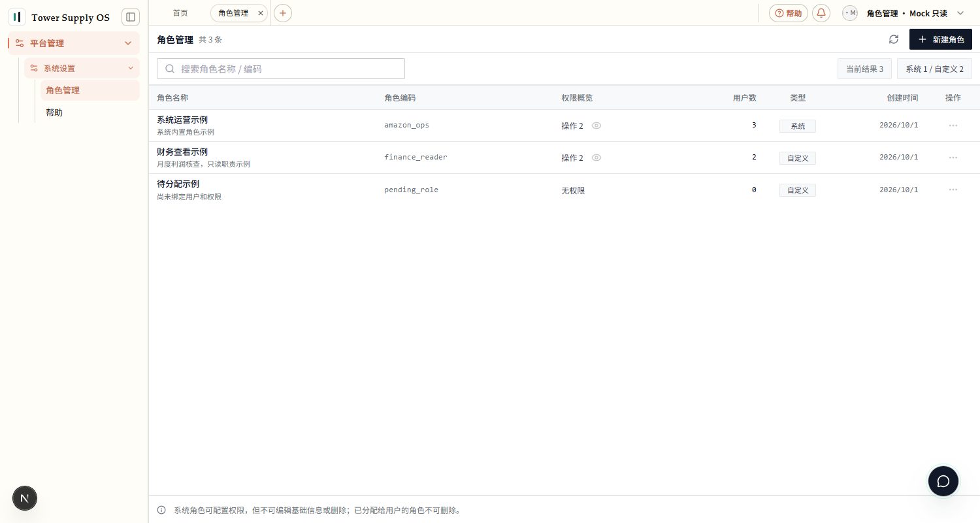Select the 角色管理 tab

233,13
